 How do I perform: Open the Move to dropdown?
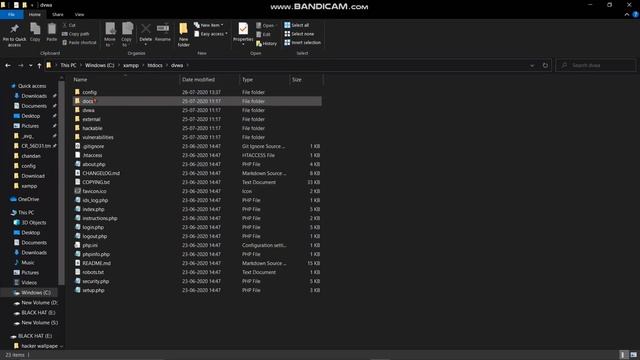click(110, 35)
